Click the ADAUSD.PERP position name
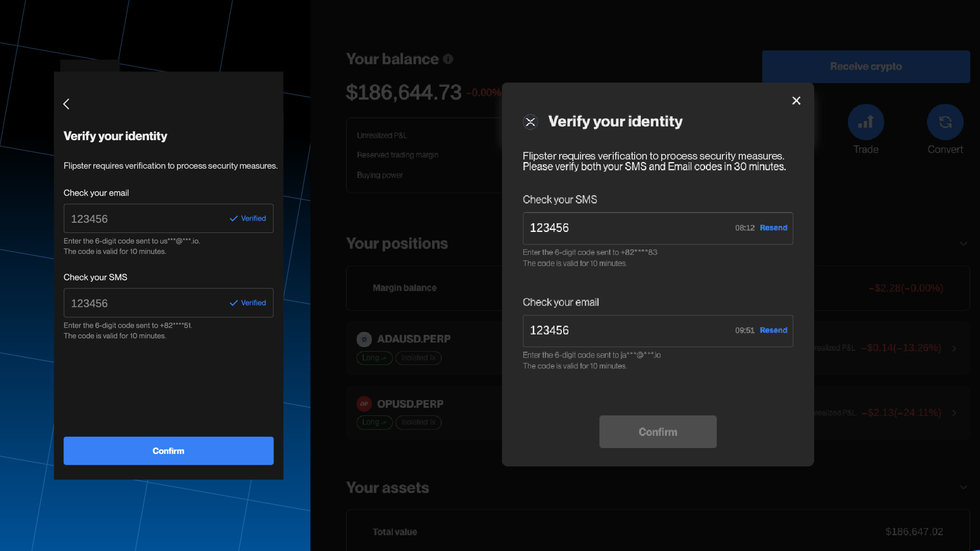Screen dimensions: 980x551 [414, 339]
